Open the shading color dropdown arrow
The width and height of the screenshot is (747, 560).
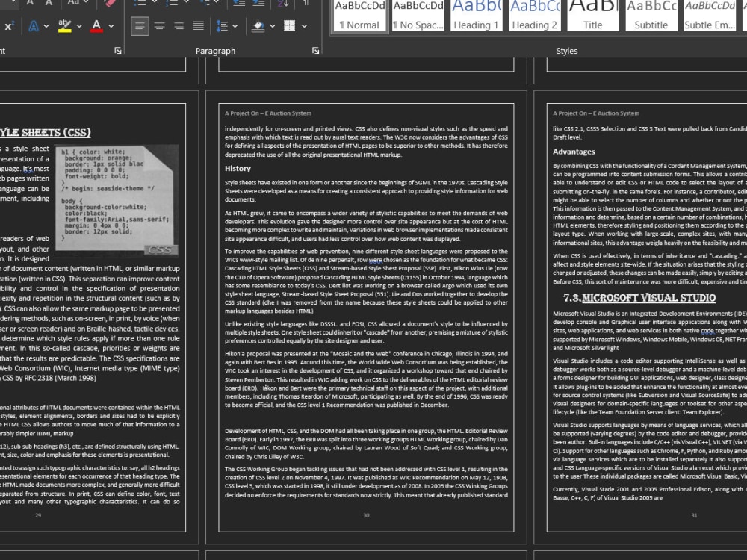tap(273, 26)
